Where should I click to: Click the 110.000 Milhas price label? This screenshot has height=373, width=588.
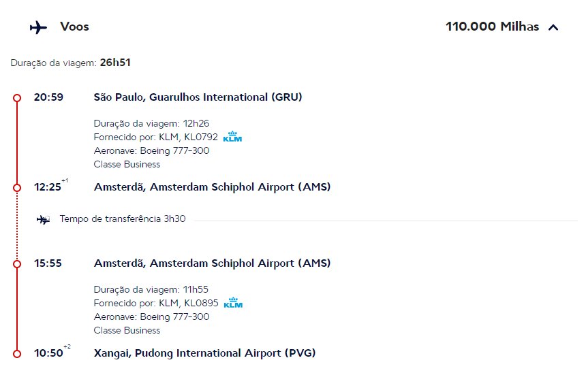[492, 27]
